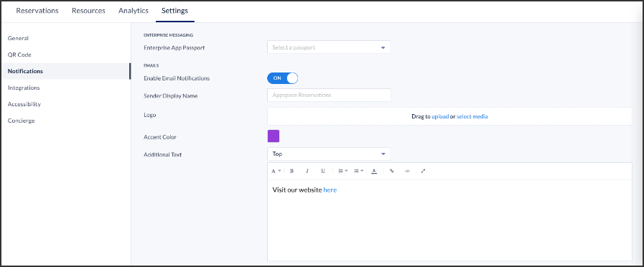This screenshot has height=267, width=644.
Task: Click the code view icon
Action: (x=407, y=171)
